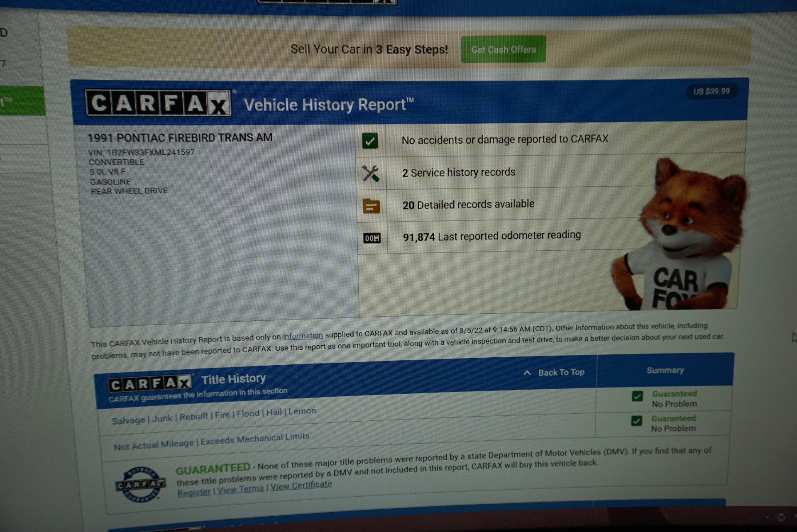Select the CONVERTIBLE body style text
Viewport: 797px width, 532px height.
coord(116,162)
